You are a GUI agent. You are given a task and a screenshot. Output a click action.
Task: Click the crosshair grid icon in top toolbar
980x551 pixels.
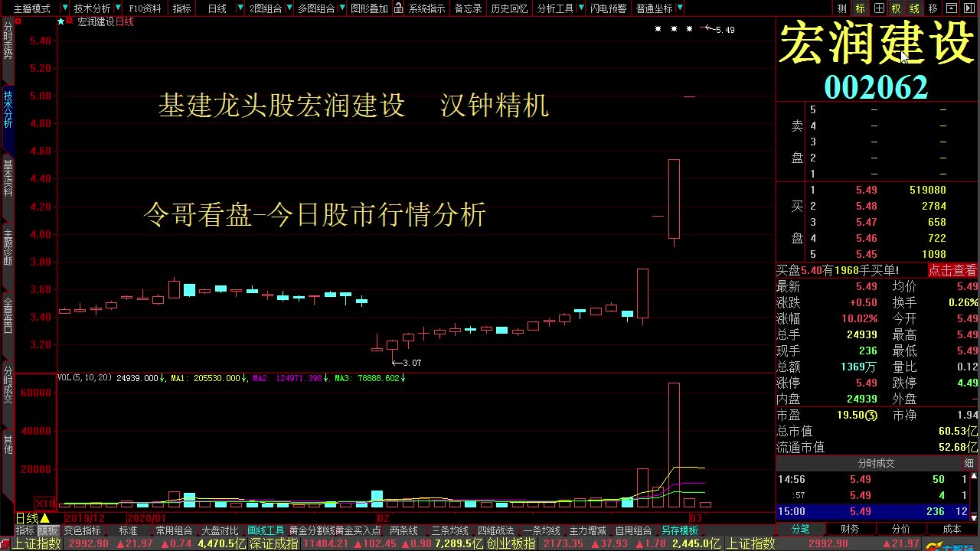click(878, 8)
